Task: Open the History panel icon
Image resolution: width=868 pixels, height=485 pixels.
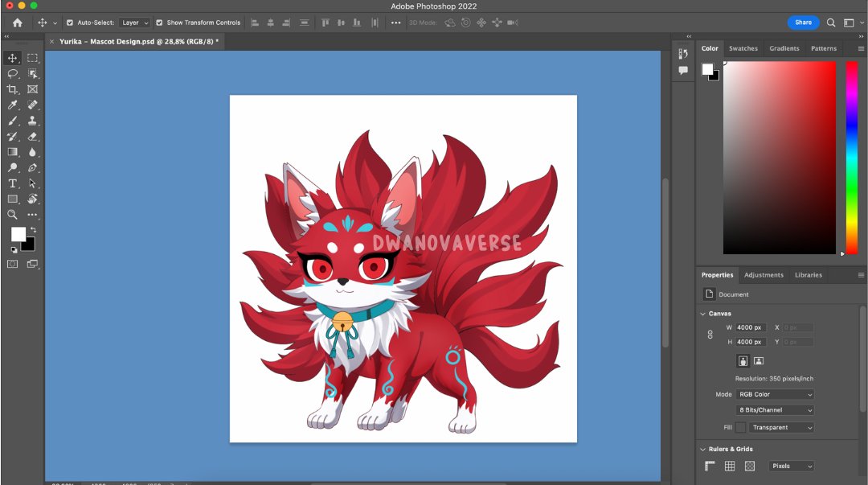Action: pos(683,54)
